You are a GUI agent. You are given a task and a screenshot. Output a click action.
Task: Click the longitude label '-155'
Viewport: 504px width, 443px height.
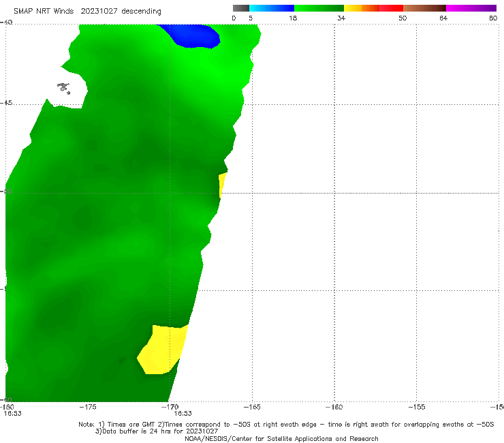point(417,407)
